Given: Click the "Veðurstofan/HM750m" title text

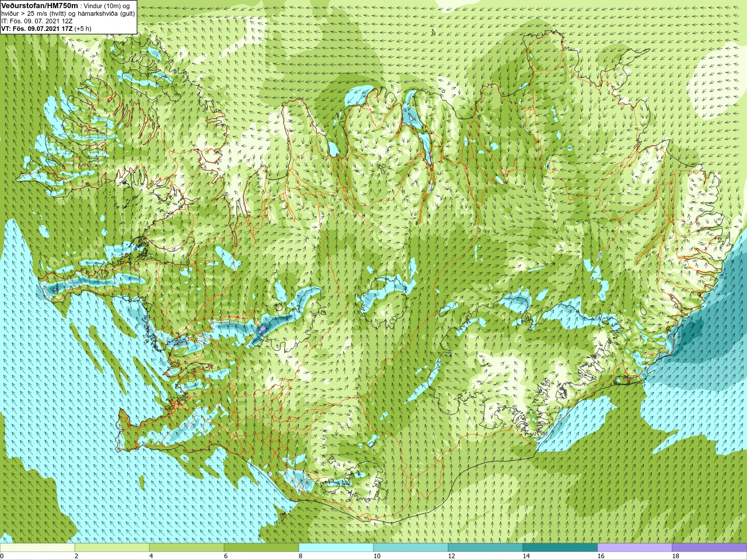Looking at the screenshot, I should tap(39, 5).
